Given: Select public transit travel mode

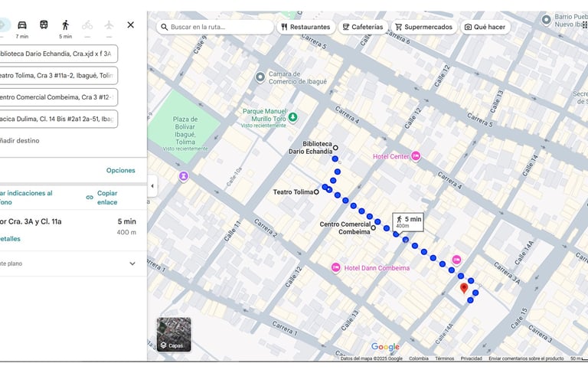Looking at the screenshot, I should (x=44, y=25).
